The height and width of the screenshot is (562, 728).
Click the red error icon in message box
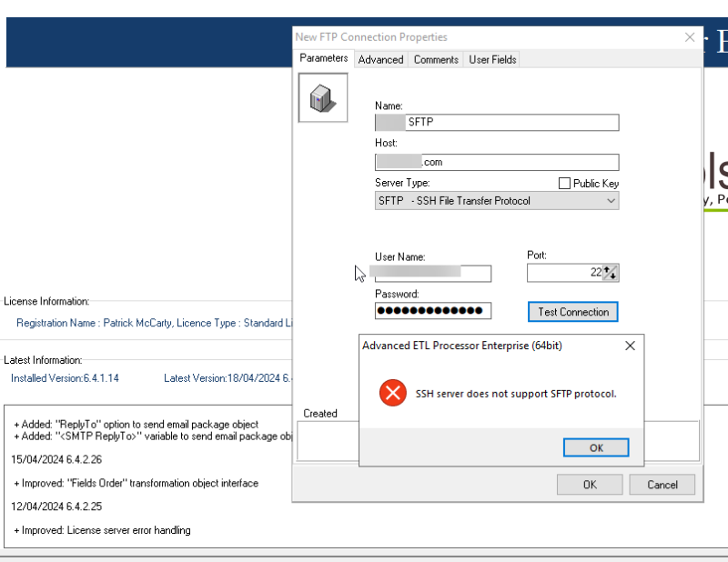point(393,393)
